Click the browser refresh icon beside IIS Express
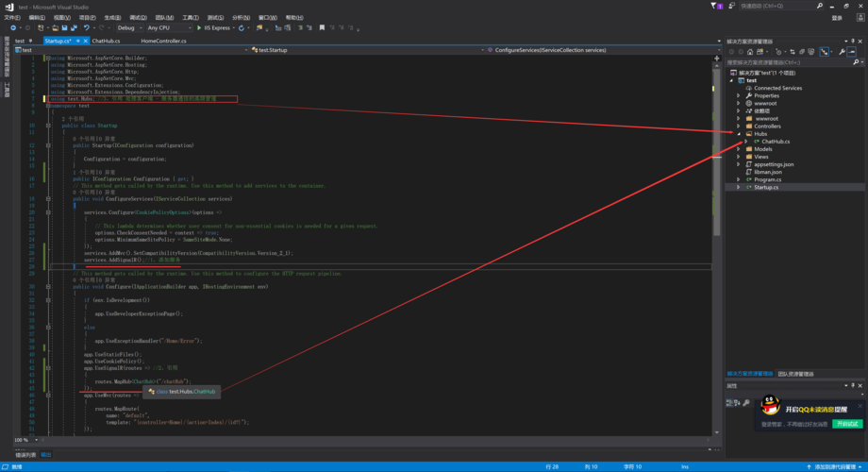The width and height of the screenshot is (868, 472). point(242,27)
